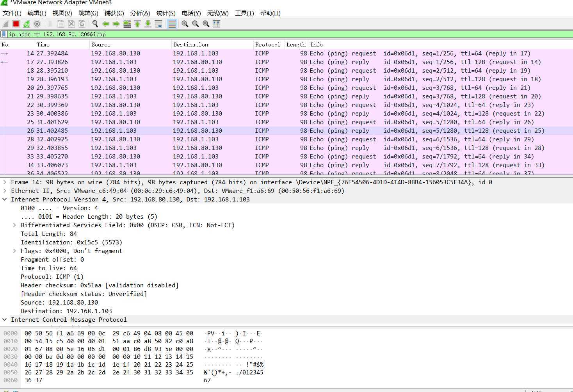Save this capture file
This screenshot has height=392, width=573.
pos(61,24)
